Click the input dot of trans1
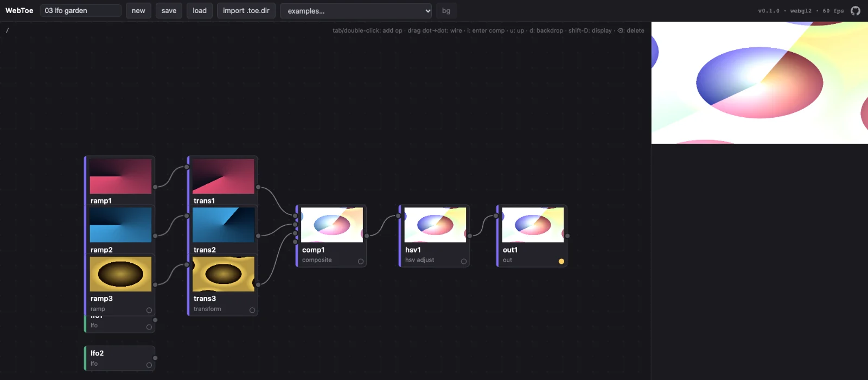 point(187,167)
